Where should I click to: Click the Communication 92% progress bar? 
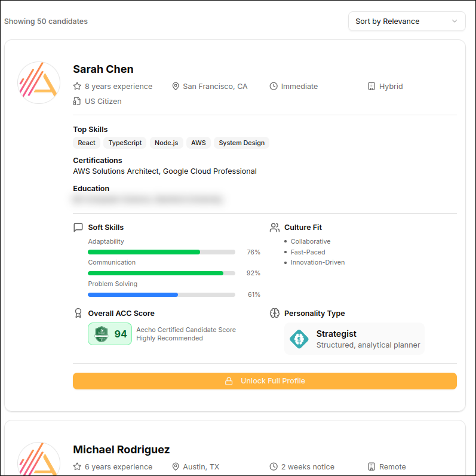coord(161,273)
